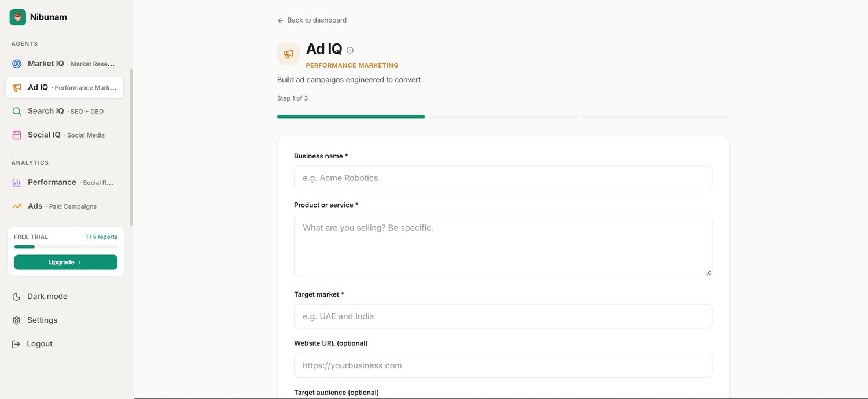Click the Ad IQ page title heading

tap(324, 49)
